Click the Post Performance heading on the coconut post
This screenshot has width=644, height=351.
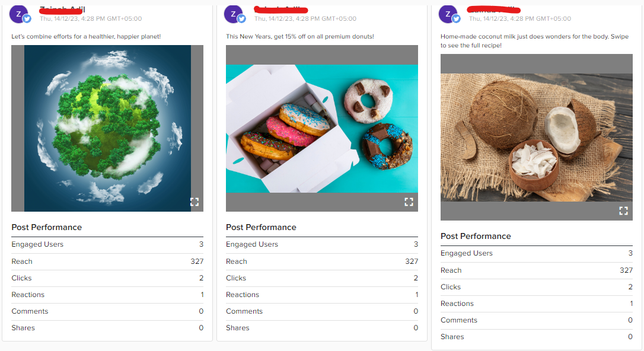click(x=476, y=236)
